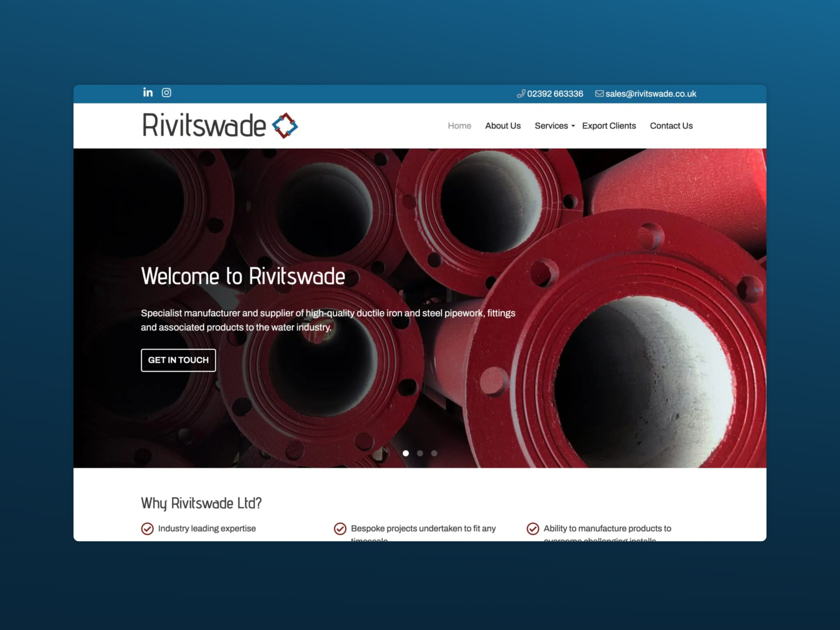Open the Instagram social icon
This screenshot has height=630, width=840.
point(166,93)
